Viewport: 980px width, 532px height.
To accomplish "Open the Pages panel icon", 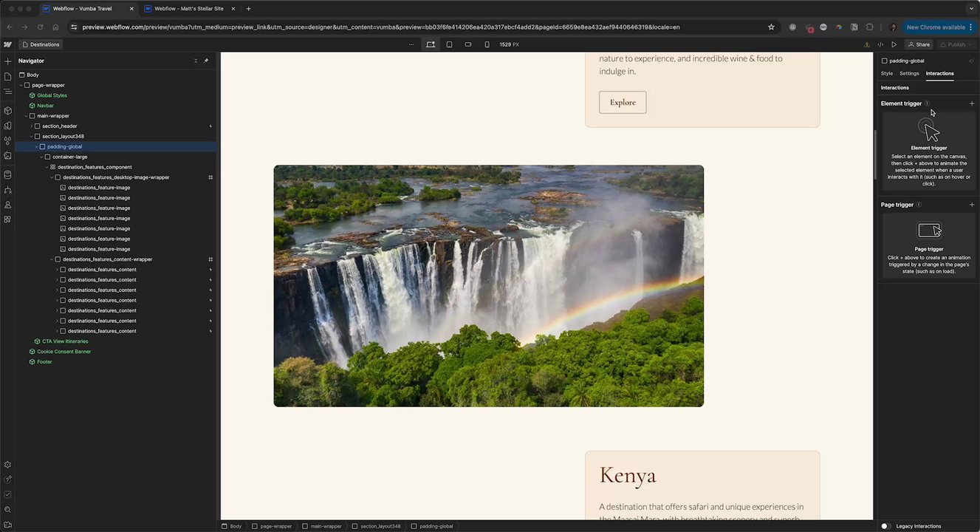I will (x=7, y=77).
